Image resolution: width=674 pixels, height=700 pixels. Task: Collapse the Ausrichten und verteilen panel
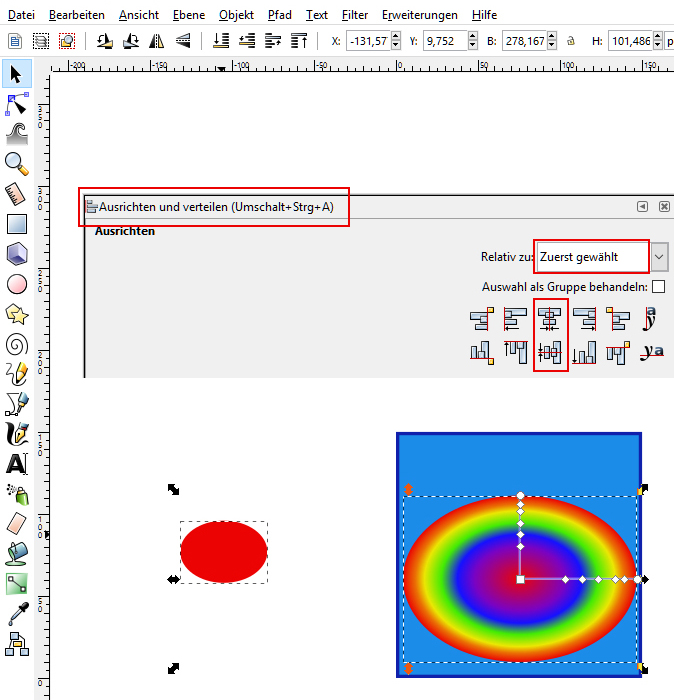click(642, 207)
